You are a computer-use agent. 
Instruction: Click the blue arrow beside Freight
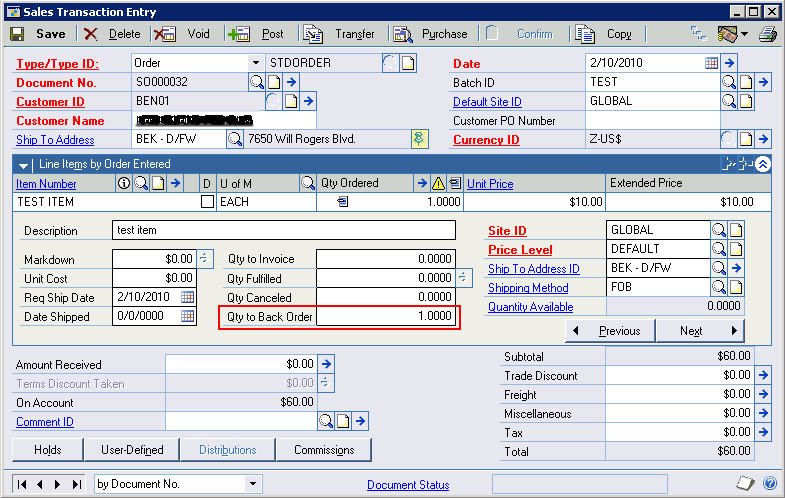pos(763,394)
